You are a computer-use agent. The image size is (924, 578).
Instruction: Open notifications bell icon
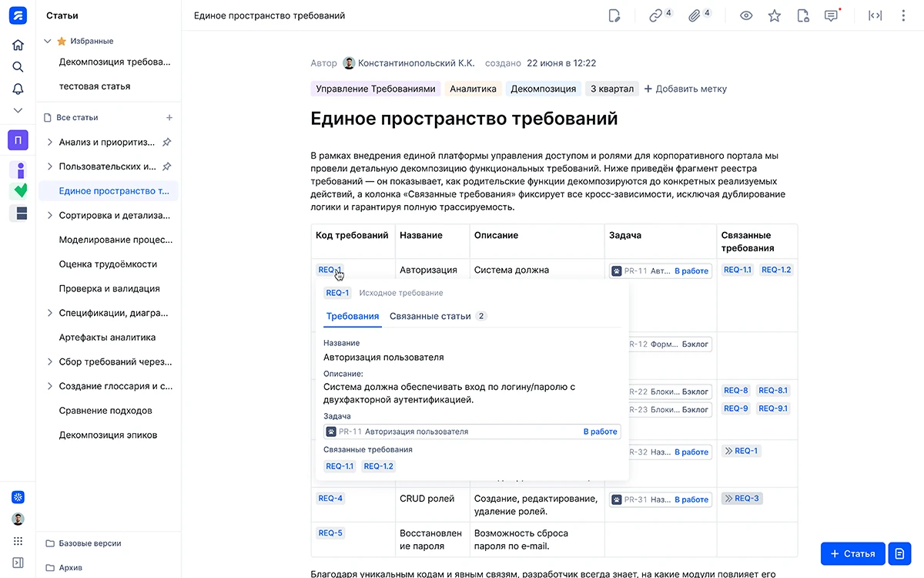point(18,89)
